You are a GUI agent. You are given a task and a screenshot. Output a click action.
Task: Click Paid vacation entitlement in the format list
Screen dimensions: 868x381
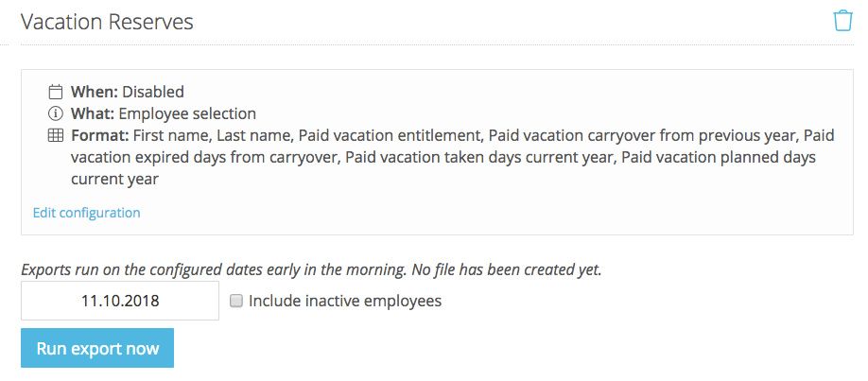point(390,135)
